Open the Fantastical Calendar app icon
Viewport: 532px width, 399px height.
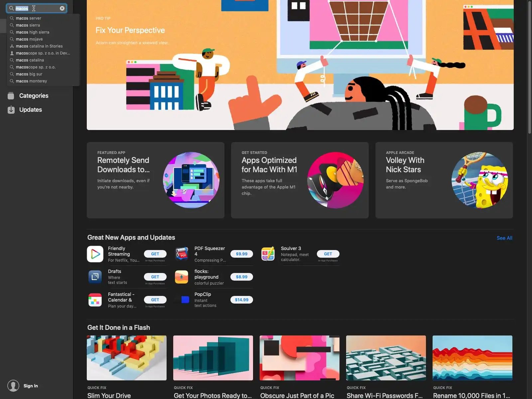pyautogui.click(x=95, y=300)
